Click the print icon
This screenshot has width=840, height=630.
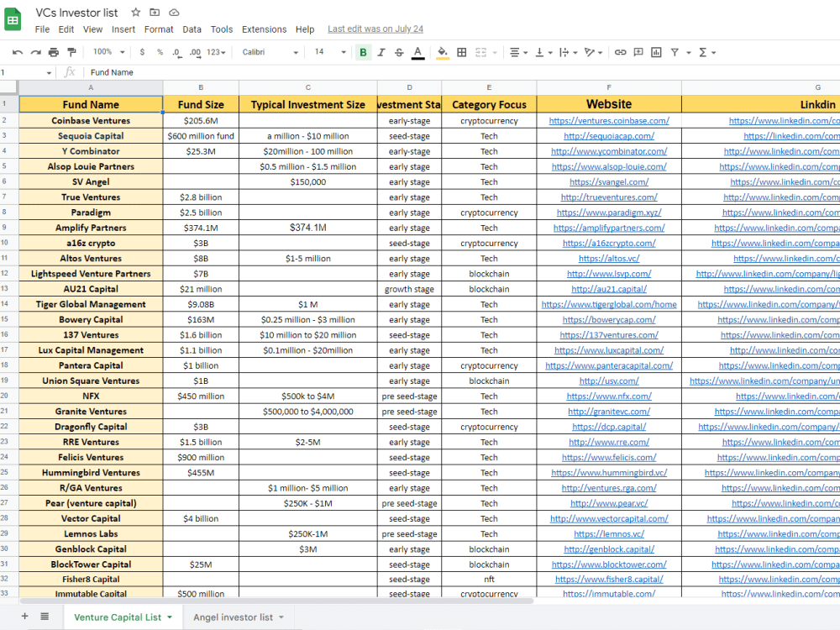coord(52,51)
